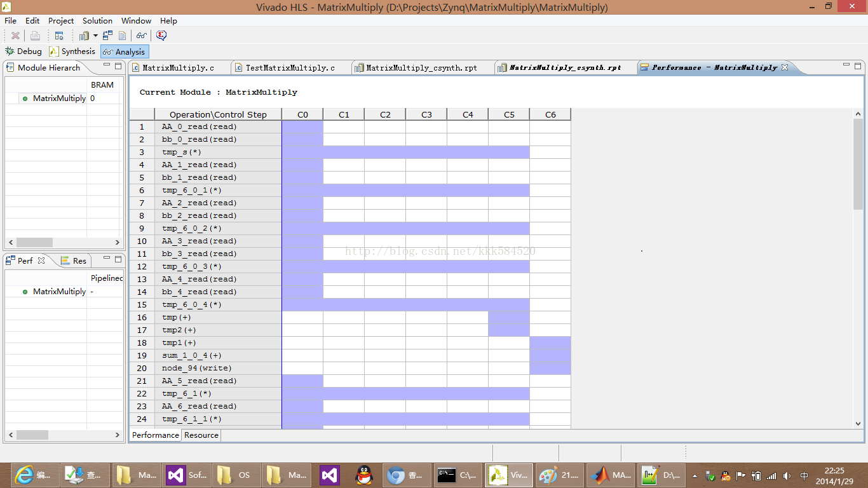
Task: Select the node_94(write) operation row
Action: [x=350, y=368]
